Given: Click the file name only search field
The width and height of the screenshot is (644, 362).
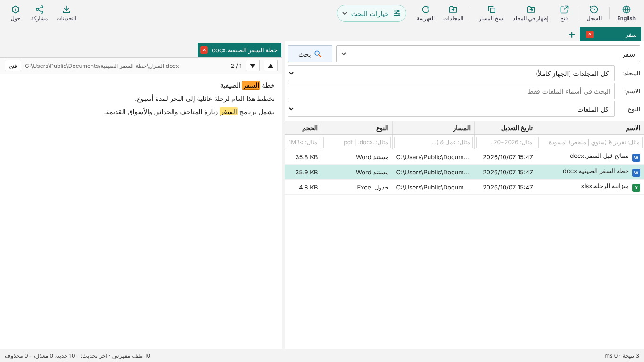Looking at the screenshot, I should pyautogui.click(x=451, y=91).
